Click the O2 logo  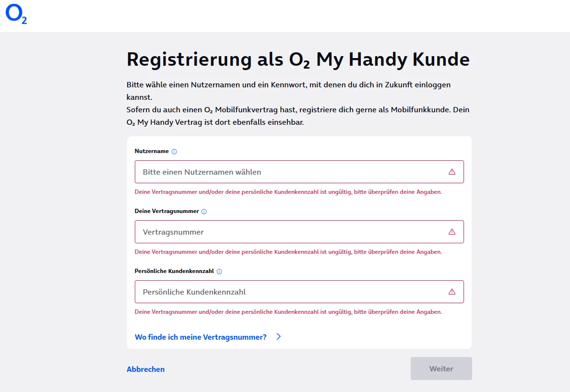click(16, 14)
